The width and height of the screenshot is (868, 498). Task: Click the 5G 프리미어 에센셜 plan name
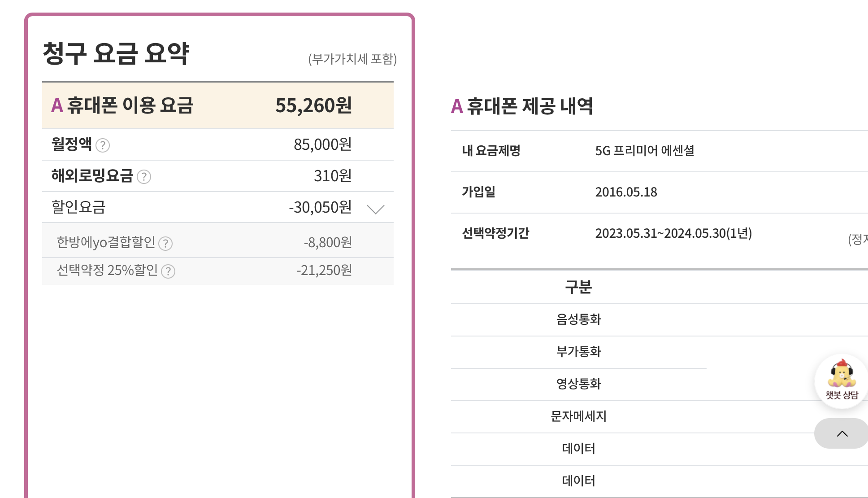[644, 151]
